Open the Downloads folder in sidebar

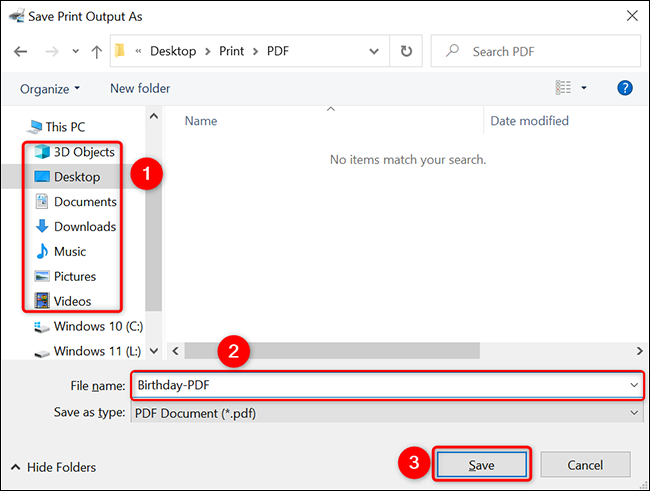[x=84, y=226]
